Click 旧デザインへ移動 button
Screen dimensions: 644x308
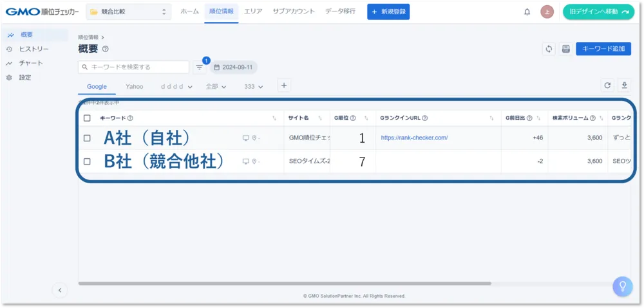tap(598, 12)
